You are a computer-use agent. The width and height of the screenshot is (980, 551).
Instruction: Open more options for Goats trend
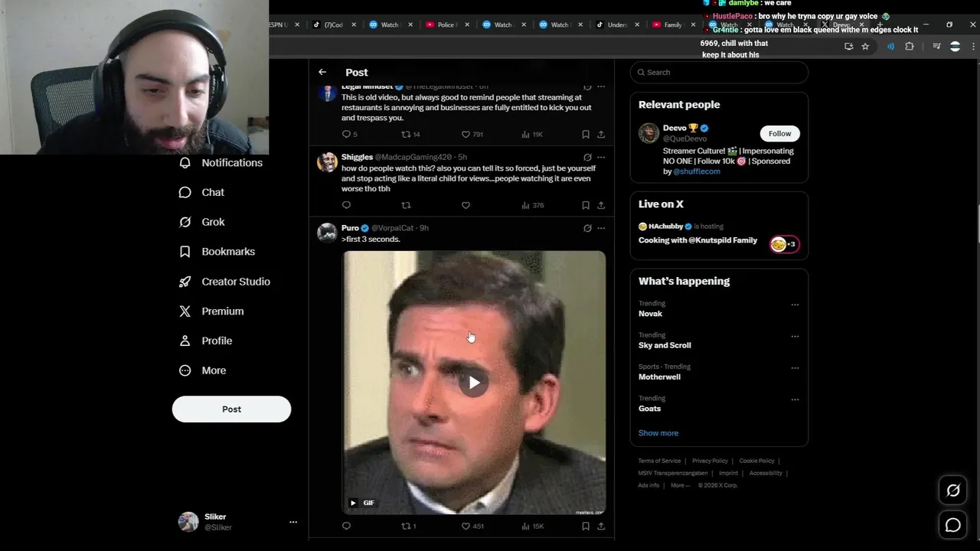[x=795, y=399]
